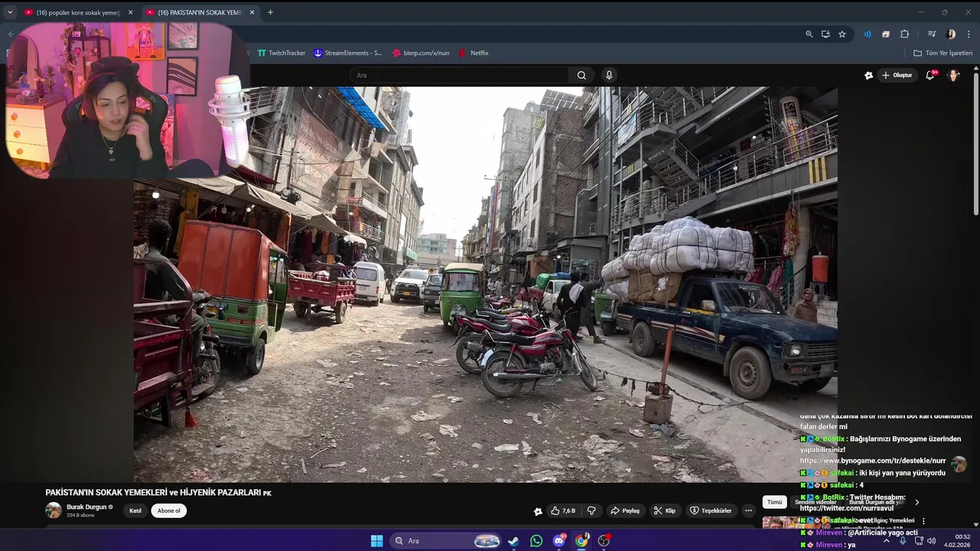The image size is (980, 551).
Task: Open the browser tab search dropdown
Action: tap(10, 12)
